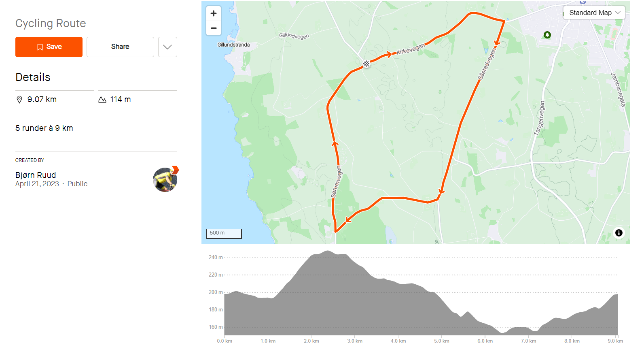Click the route arrow on Sørumvegen
This screenshot has width=644, height=343.
[x=335, y=143]
